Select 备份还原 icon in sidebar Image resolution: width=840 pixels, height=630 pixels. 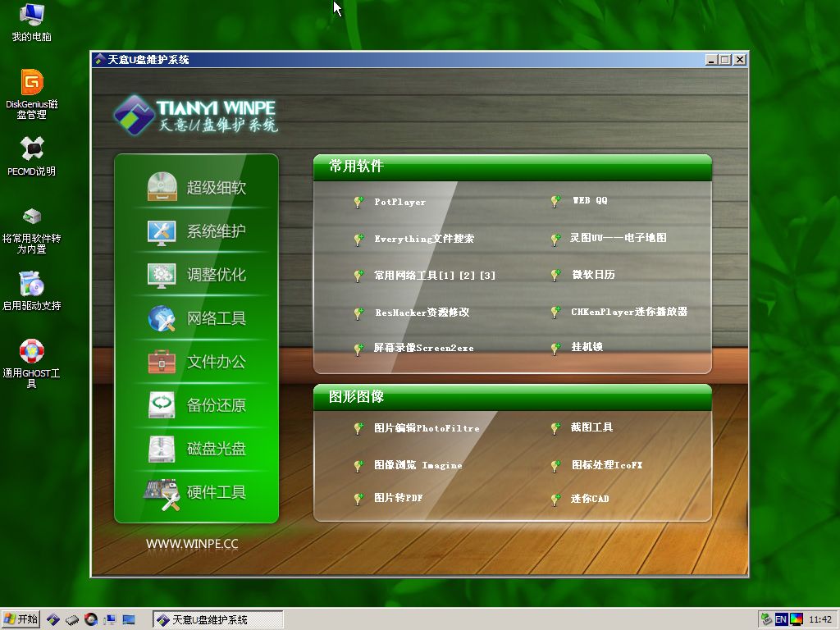tap(162, 405)
